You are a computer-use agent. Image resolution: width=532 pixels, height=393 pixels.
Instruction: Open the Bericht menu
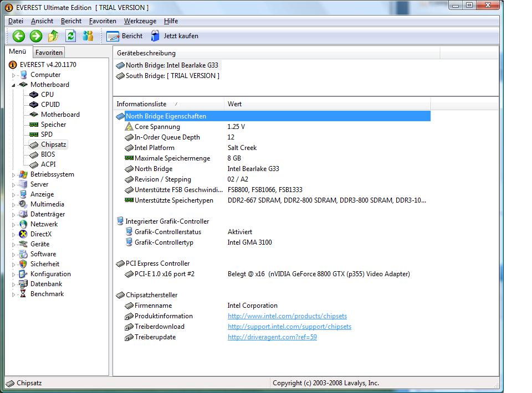point(71,21)
